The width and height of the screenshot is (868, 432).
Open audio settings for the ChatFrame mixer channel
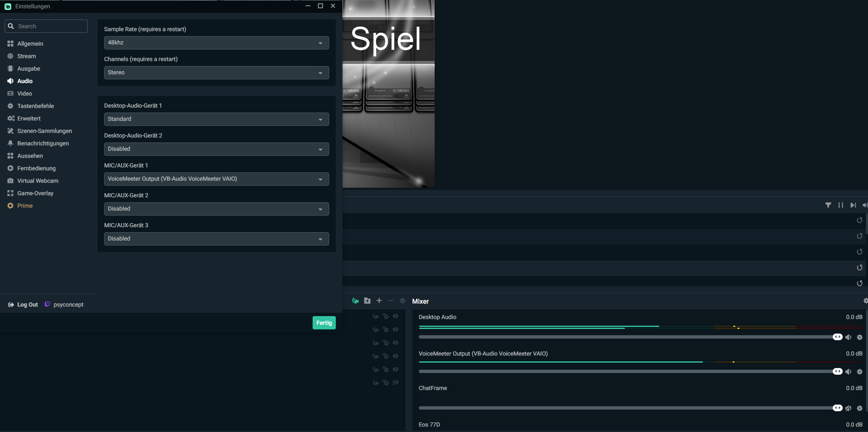[x=859, y=408]
